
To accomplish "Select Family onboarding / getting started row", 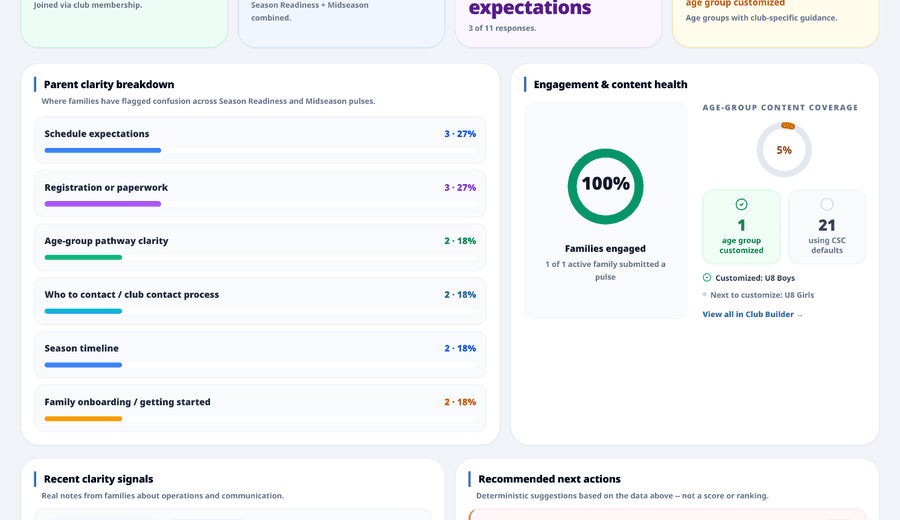I will pyautogui.click(x=260, y=409).
